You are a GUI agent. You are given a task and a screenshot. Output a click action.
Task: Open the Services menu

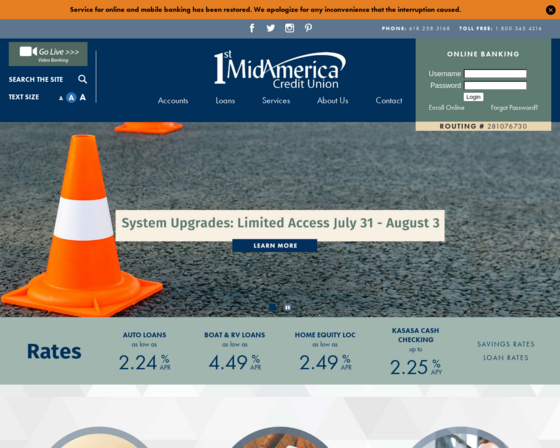pos(276,101)
